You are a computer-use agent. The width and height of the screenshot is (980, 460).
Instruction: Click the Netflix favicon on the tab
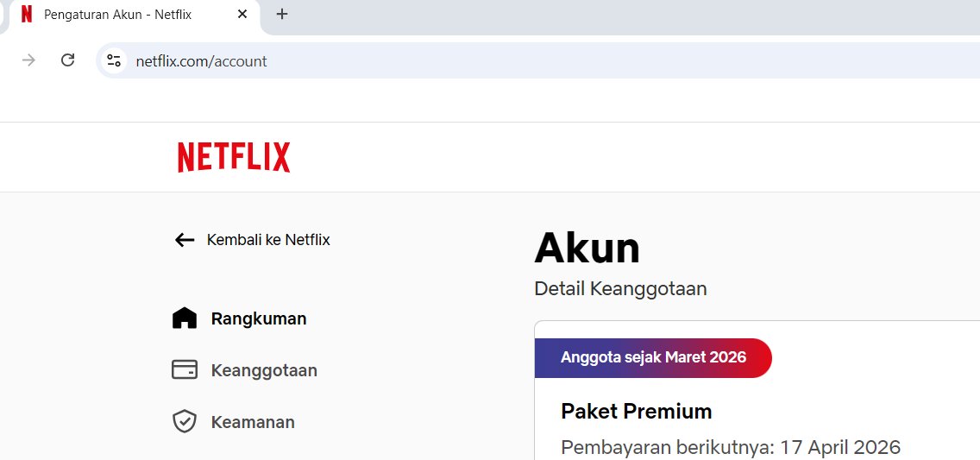[26, 14]
